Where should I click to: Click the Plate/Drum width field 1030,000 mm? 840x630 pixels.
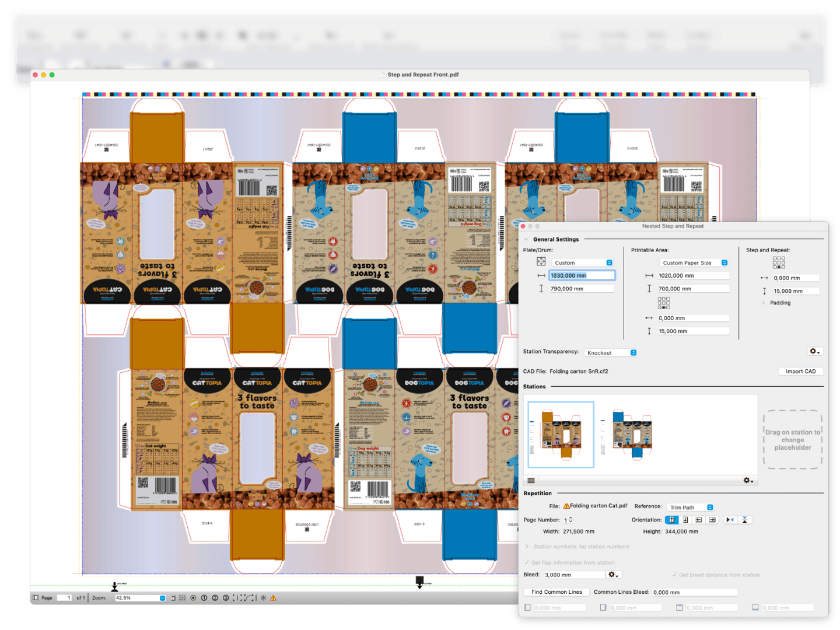tap(582, 275)
